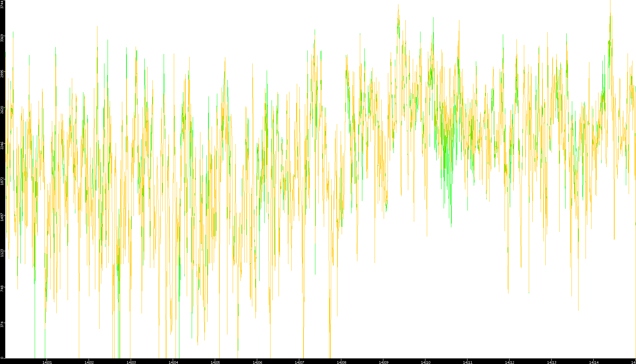Pick the 1497 value axis label

(x=2, y=217)
